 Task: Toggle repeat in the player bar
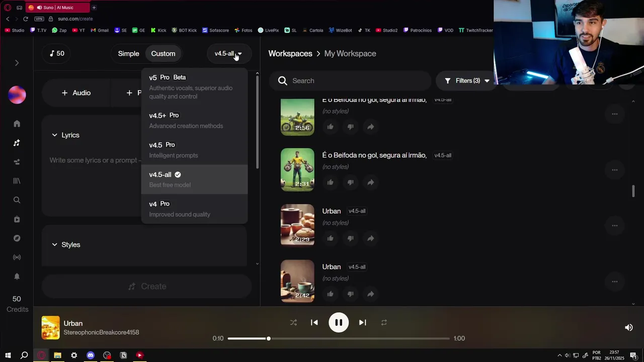pos(384,323)
